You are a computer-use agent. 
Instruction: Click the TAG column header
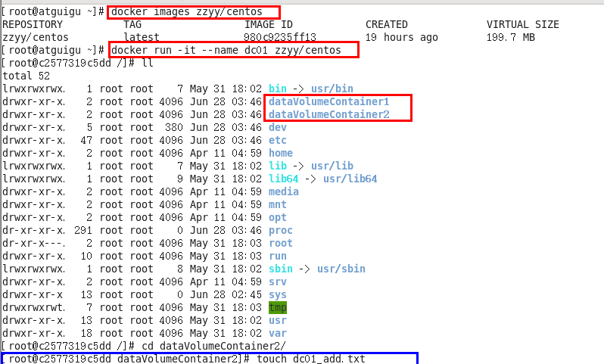pyautogui.click(x=132, y=25)
